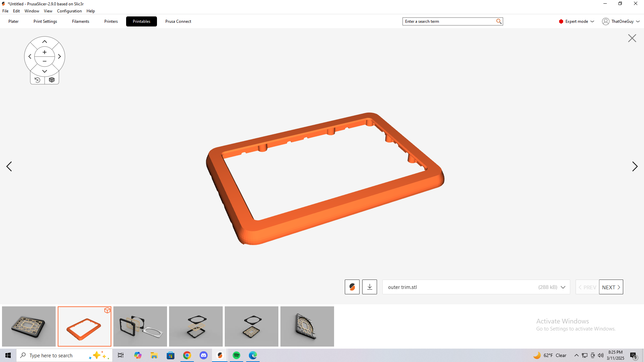Zoom out with the minus button
644x362 pixels.
tap(45, 61)
